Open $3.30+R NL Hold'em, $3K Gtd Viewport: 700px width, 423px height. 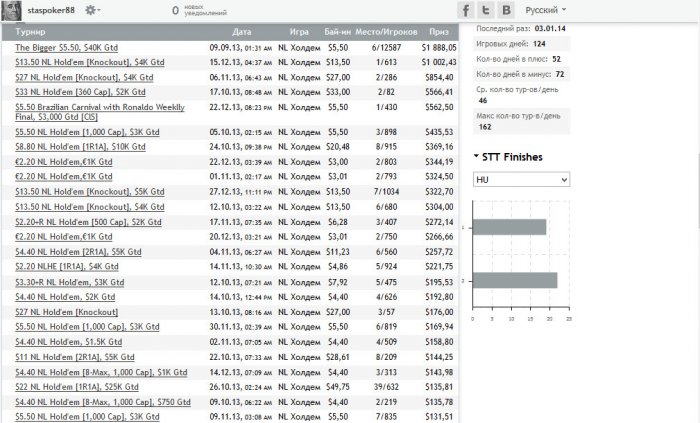coord(70,282)
